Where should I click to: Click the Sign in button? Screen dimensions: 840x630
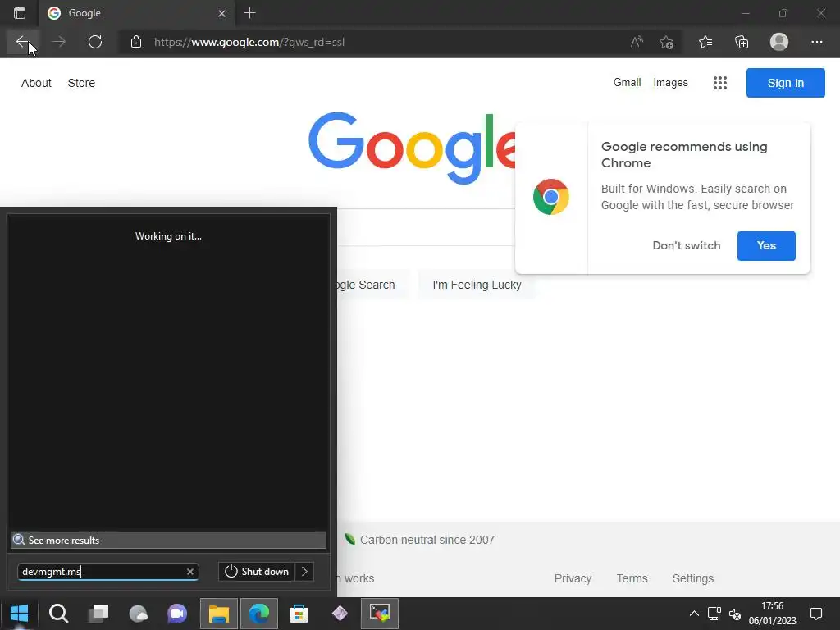point(785,83)
